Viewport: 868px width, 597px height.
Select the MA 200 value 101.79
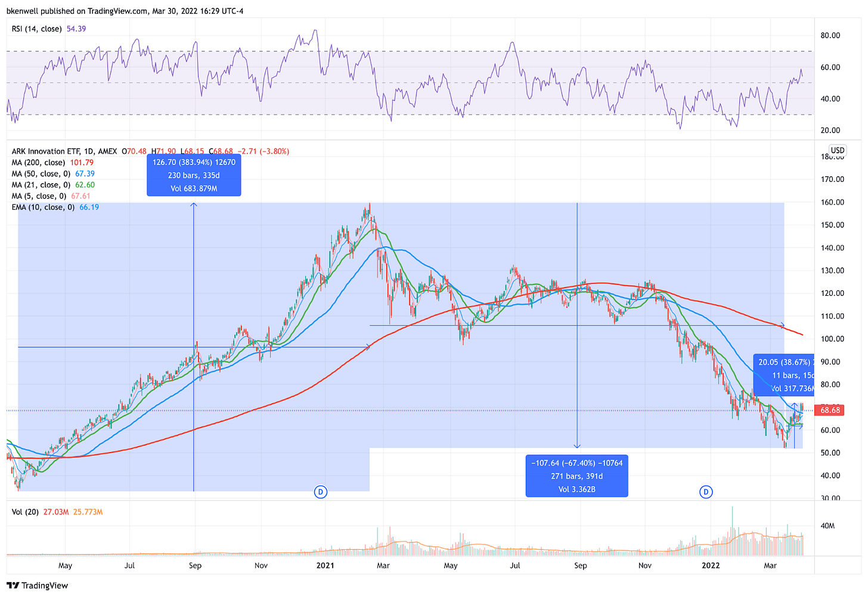click(82, 162)
